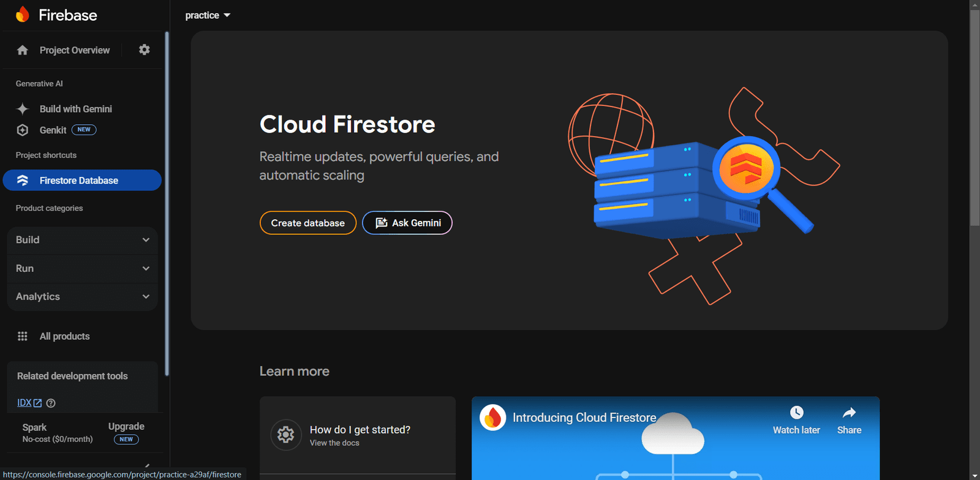The image size is (980, 480).
Task: Open project settings gear icon
Action: coord(144,50)
